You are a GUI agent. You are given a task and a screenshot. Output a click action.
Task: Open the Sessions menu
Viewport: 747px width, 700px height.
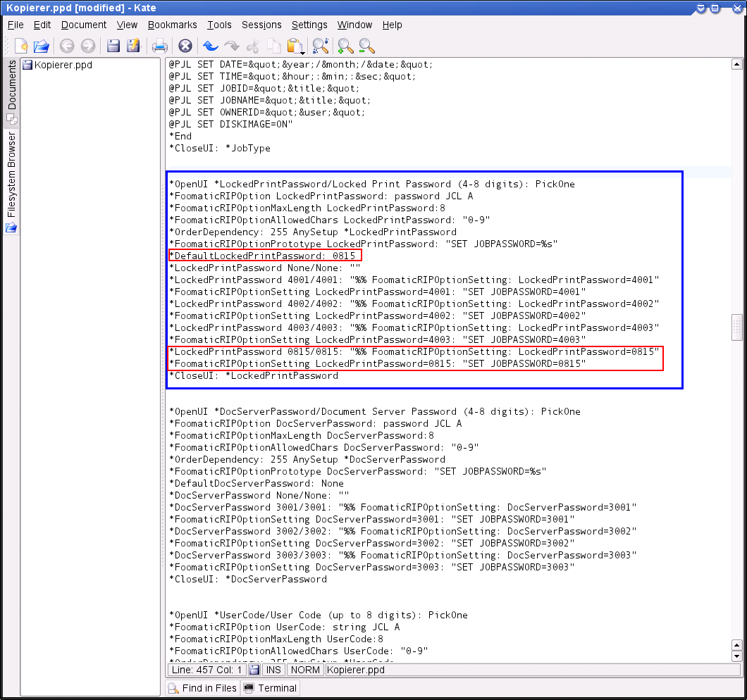tap(261, 25)
